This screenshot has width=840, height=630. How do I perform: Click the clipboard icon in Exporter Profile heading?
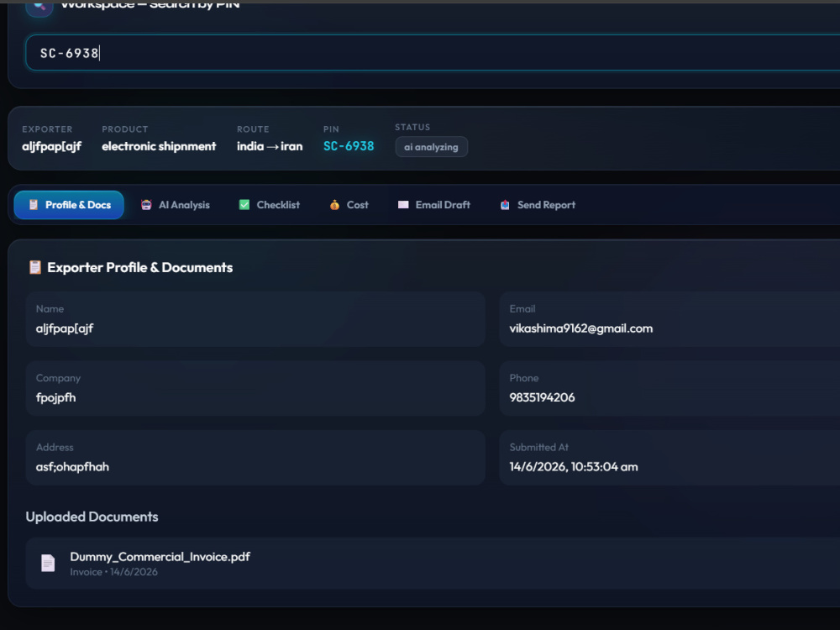34,267
